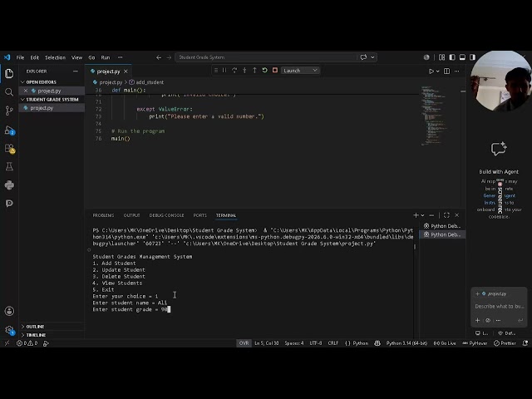Open the Accounts menu icon

[x=9, y=311]
